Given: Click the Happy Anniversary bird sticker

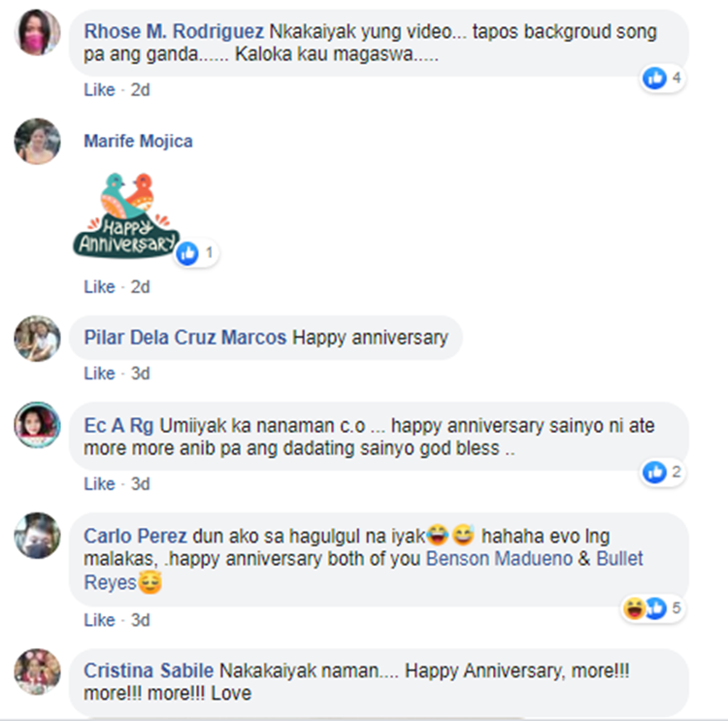Looking at the screenshot, I should (126, 215).
